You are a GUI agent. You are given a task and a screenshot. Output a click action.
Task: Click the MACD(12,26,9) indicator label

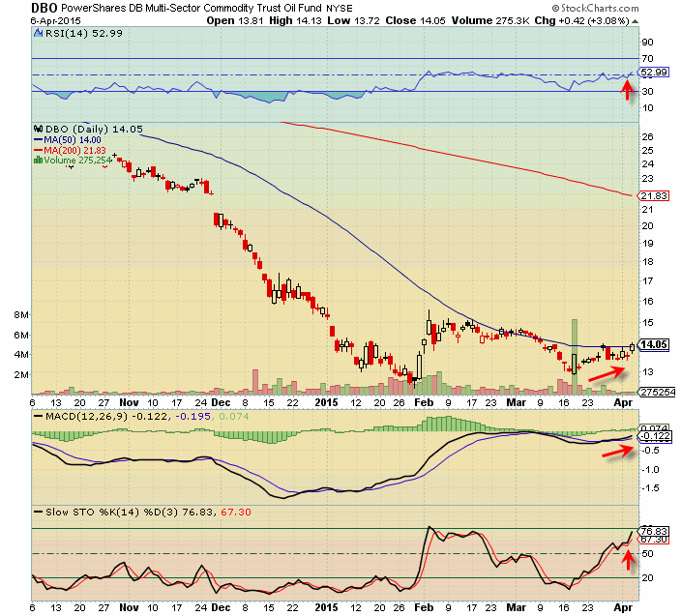86,417
